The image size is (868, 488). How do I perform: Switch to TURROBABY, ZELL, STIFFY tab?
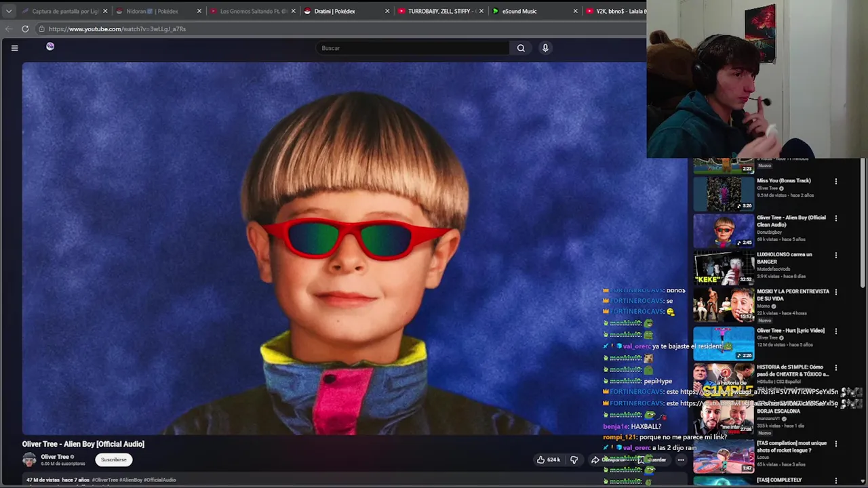439,11
